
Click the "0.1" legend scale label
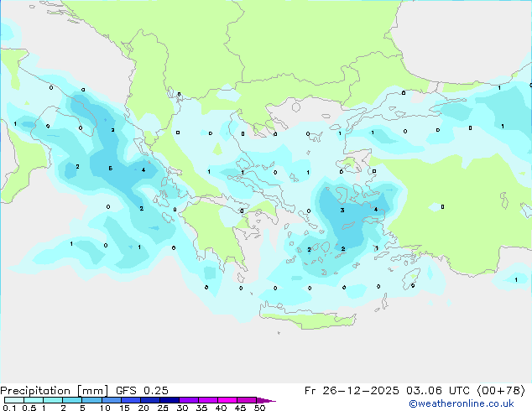coord(9,408)
